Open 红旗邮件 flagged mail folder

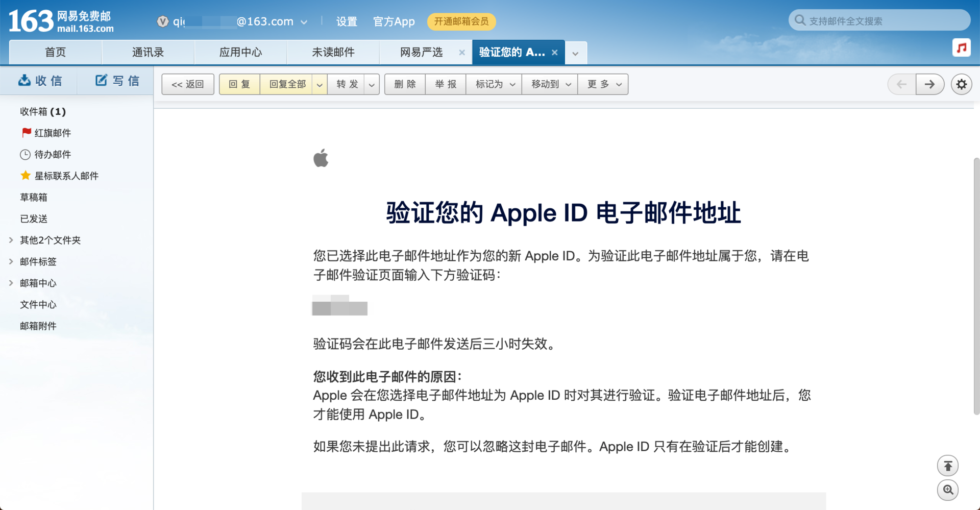click(52, 133)
